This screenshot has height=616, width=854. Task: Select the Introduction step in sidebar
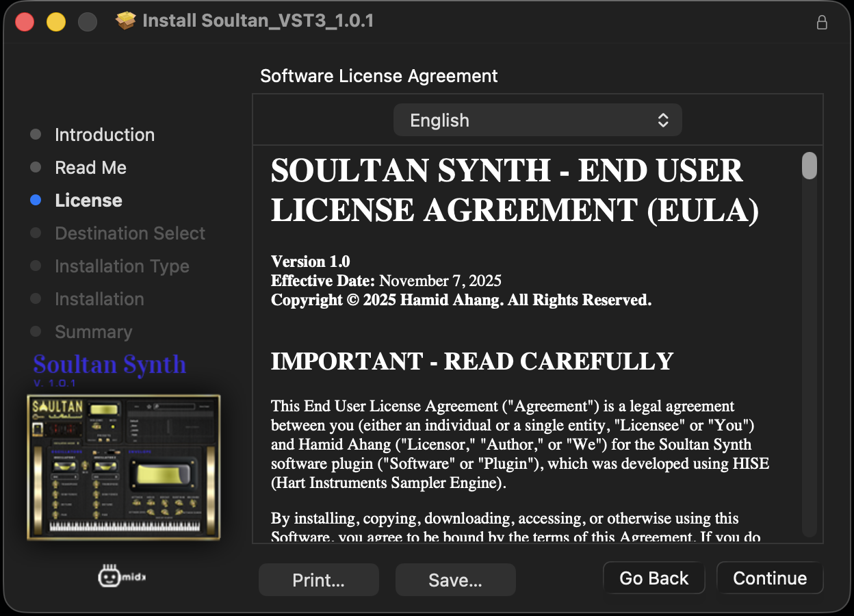click(105, 135)
